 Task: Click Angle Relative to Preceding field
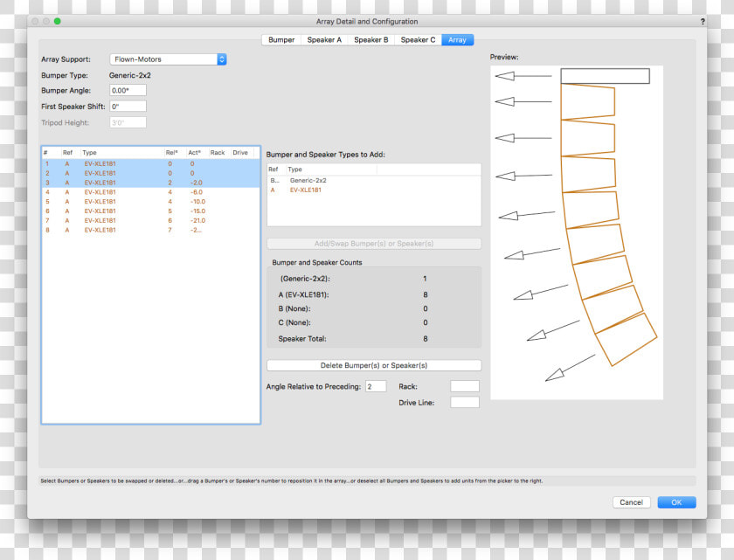pos(376,386)
